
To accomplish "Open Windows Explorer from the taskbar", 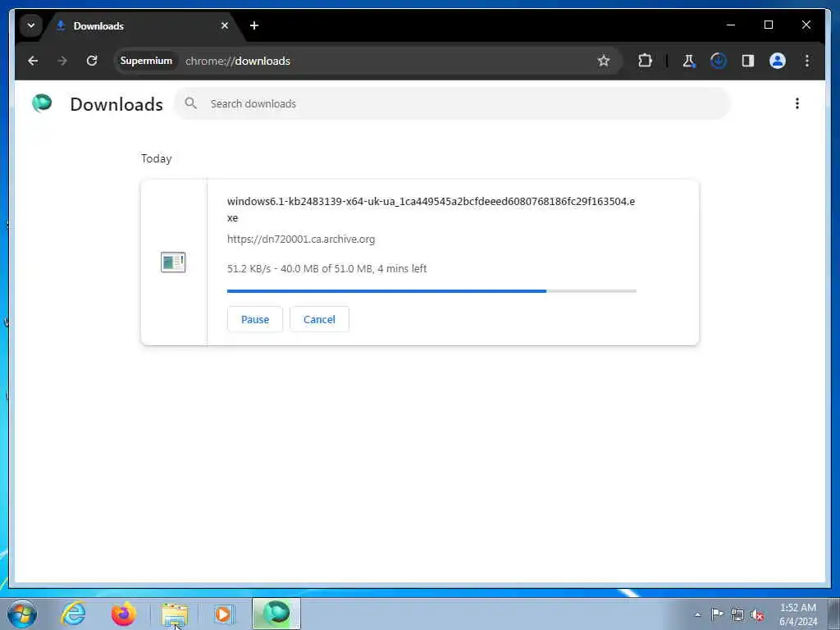I will [175, 614].
